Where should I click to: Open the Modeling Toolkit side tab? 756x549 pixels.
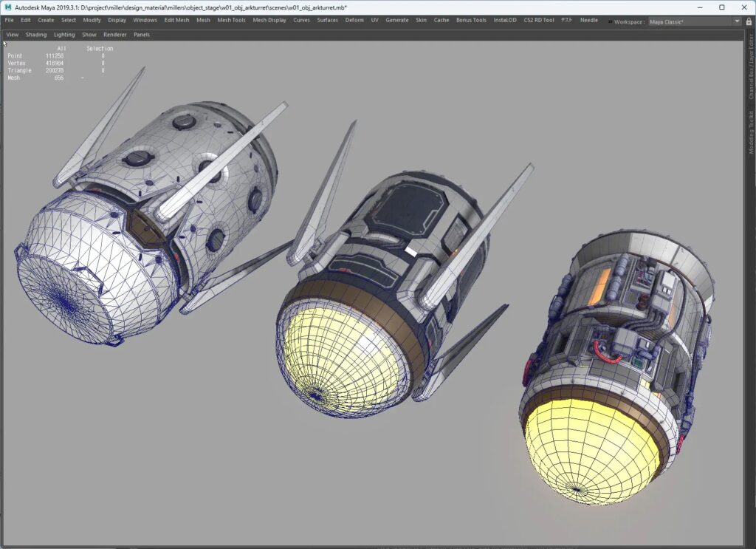tap(751, 133)
